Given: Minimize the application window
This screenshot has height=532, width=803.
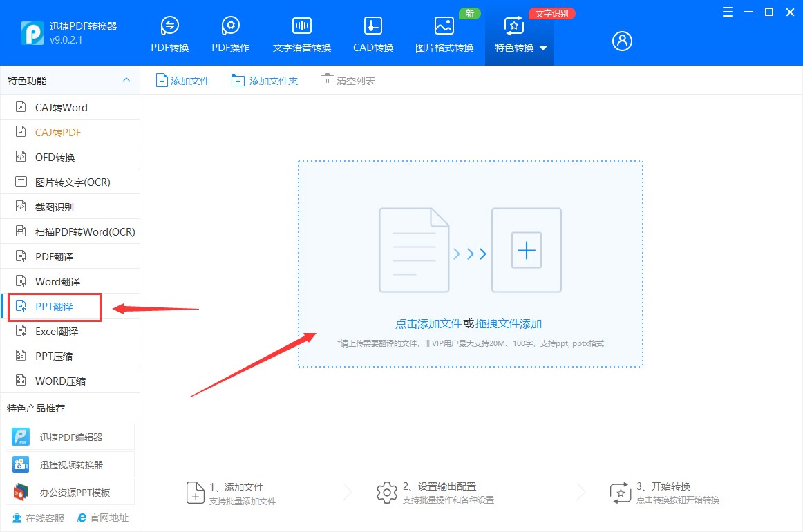Looking at the screenshot, I should click(x=748, y=12).
